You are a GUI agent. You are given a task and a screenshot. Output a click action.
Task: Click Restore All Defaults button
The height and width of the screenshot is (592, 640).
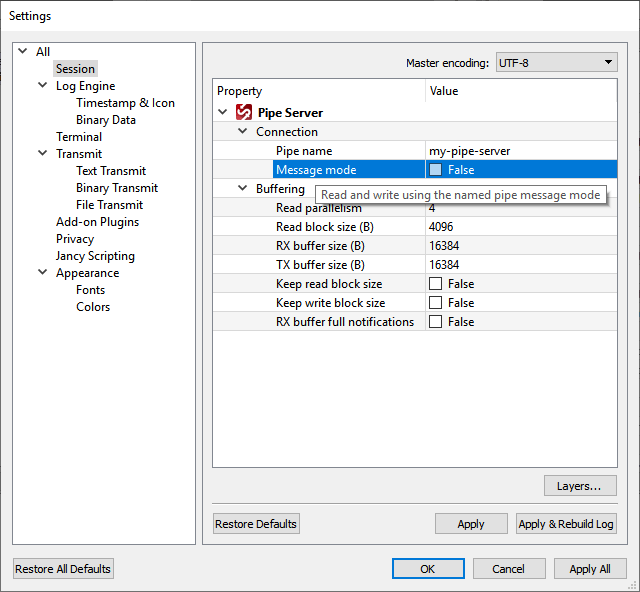[x=63, y=569]
